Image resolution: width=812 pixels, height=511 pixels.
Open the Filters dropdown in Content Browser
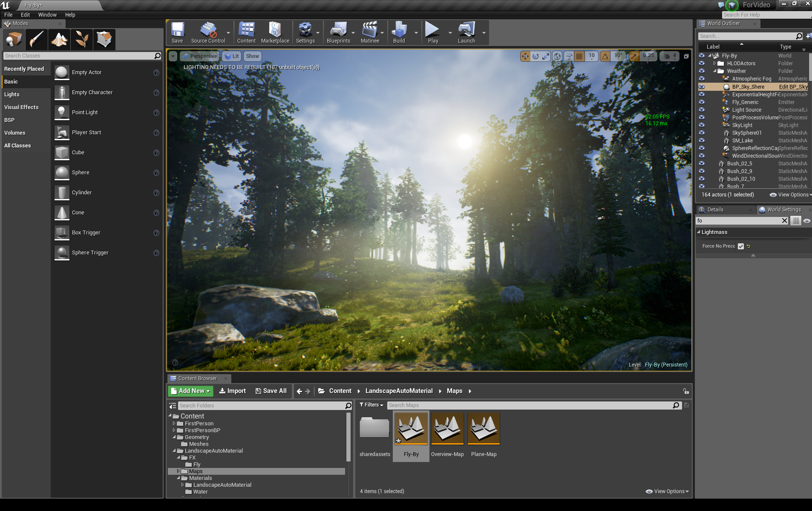click(371, 405)
